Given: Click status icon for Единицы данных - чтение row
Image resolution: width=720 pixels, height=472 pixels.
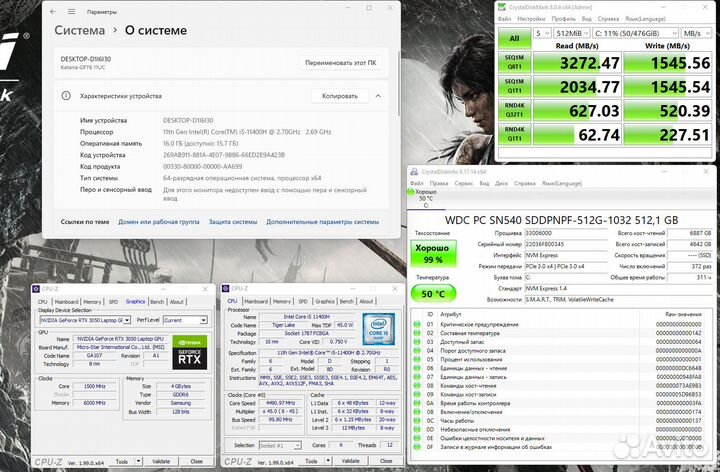Looking at the screenshot, I should (417, 368).
